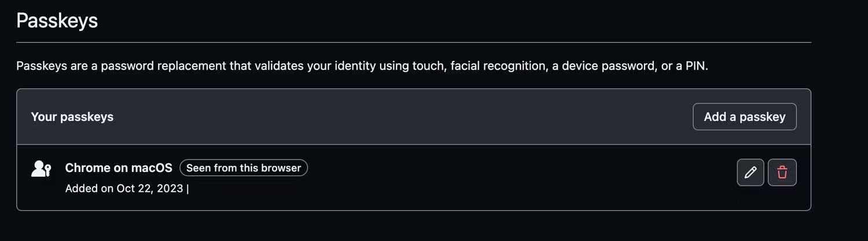Click the passkey person-and-key icon
The height and width of the screenshot is (241, 868).
tap(41, 169)
